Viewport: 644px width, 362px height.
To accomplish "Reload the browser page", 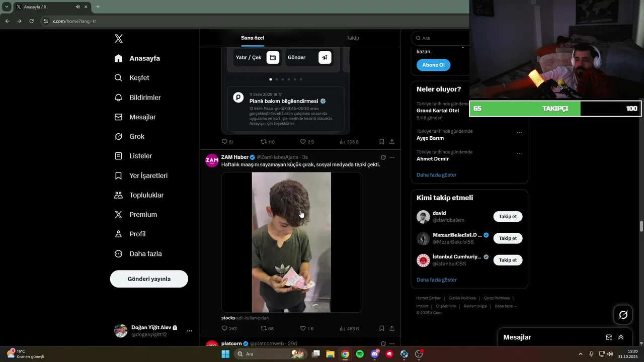I will pyautogui.click(x=31, y=21).
